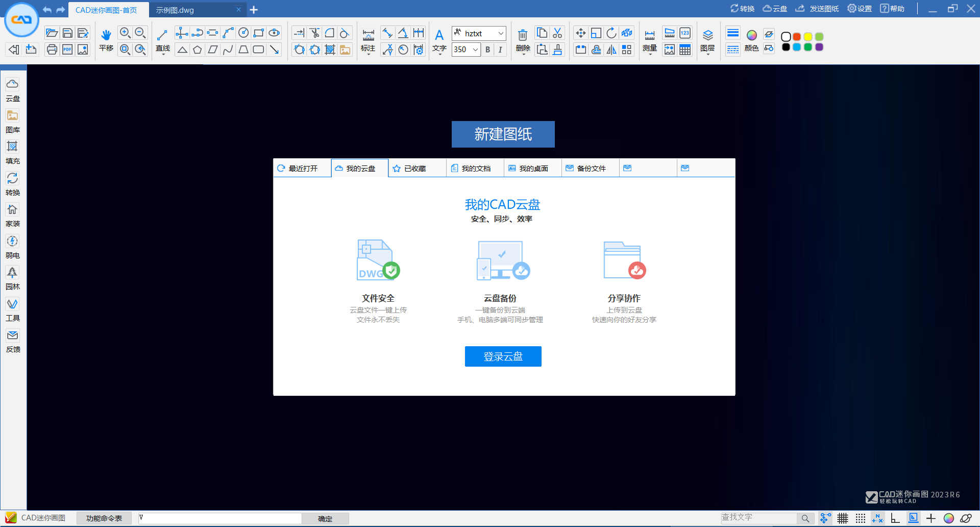Select the triangle shape tool
Viewport: 980px width, 527px height.
(x=182, y=50)
